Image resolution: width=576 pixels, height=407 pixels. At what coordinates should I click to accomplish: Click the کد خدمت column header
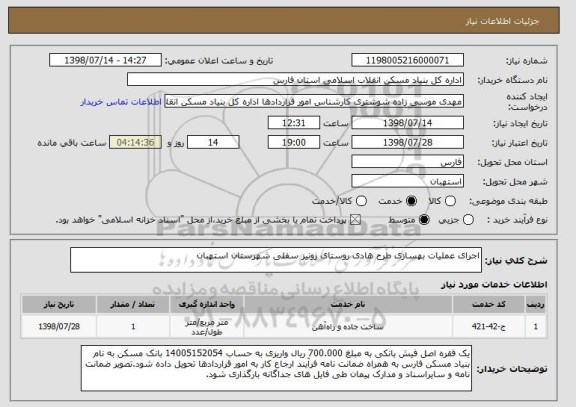coord(489,305)
